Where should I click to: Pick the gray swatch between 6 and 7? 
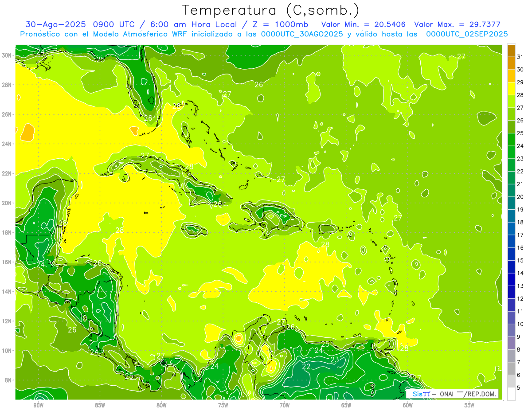[511, 368]
